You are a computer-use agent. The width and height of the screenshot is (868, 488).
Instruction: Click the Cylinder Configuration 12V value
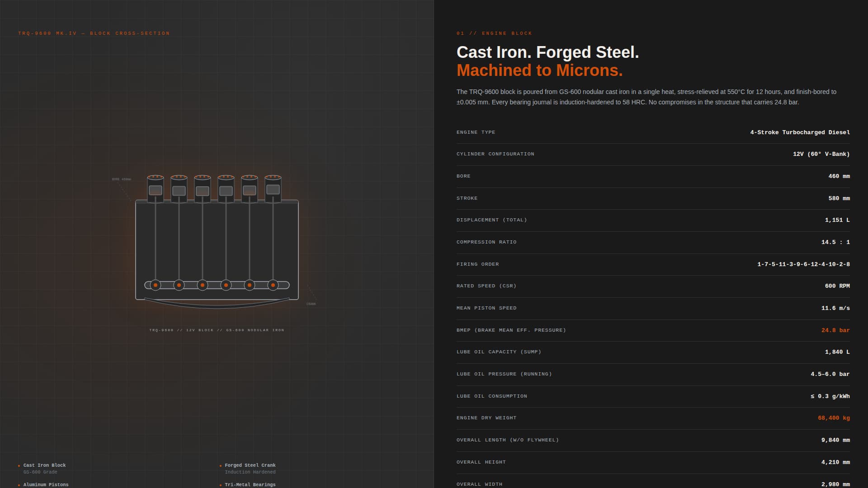pos(821,154)
